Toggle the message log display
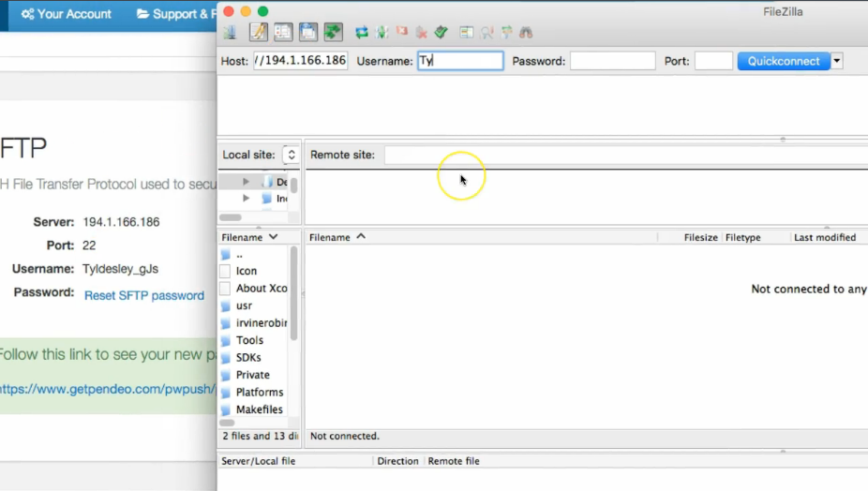The width and height of the screenshot is (868, 491). point(258,32)
